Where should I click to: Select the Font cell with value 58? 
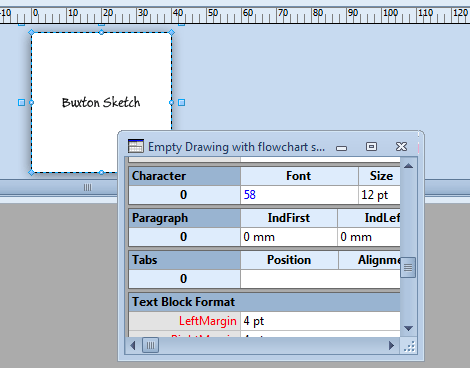click(x=299, y=195)
